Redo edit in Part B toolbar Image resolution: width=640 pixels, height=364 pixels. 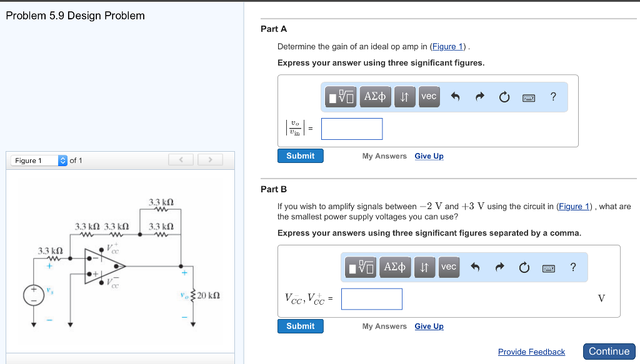coord(500,267)
